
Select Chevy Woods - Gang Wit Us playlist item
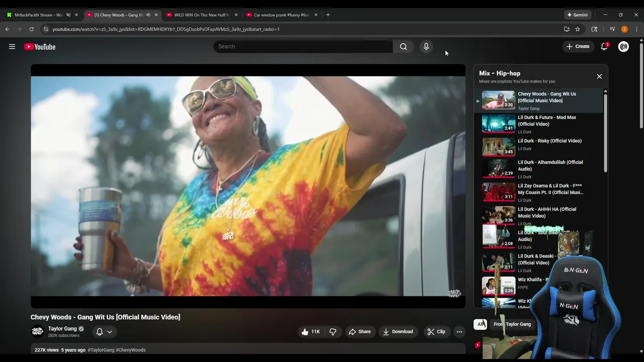point(539,101)
